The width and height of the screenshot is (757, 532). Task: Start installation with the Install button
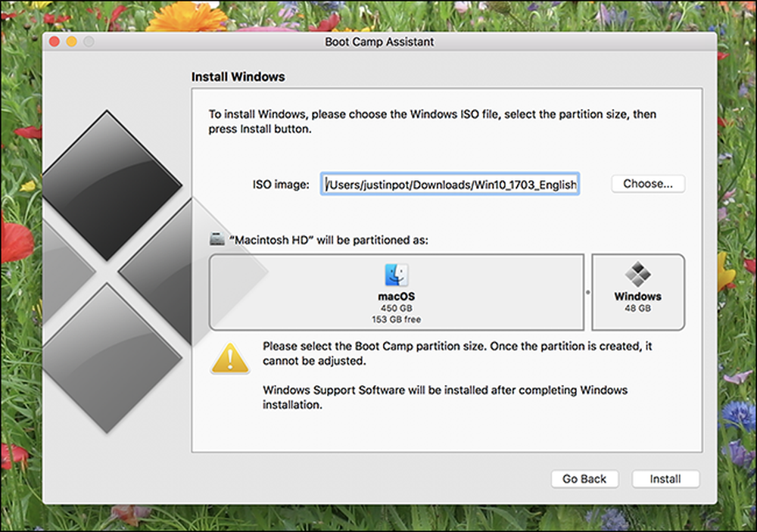click(665, 479)
